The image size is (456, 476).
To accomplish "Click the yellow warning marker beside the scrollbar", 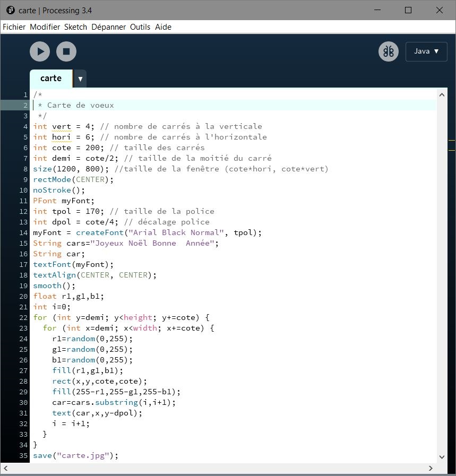I will (452, 141).
